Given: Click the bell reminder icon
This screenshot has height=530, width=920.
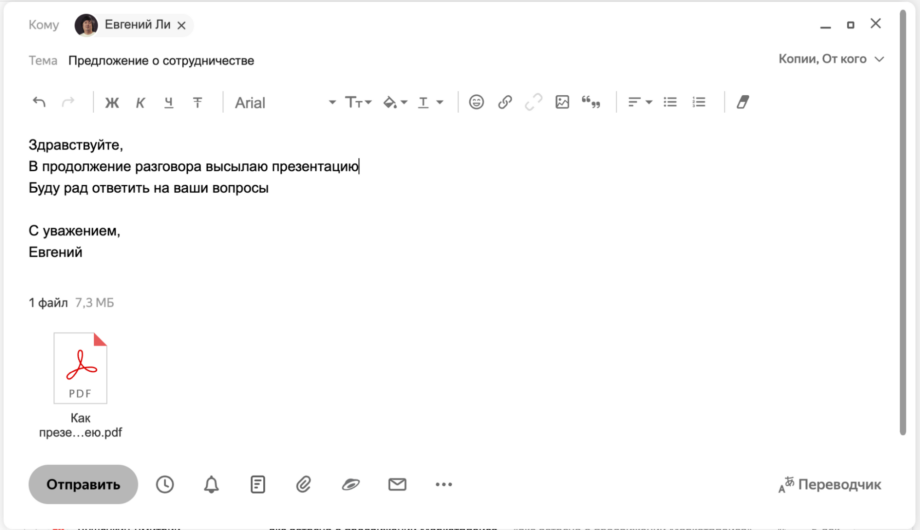Looking at the screenshot, I should tap(211, 484).
